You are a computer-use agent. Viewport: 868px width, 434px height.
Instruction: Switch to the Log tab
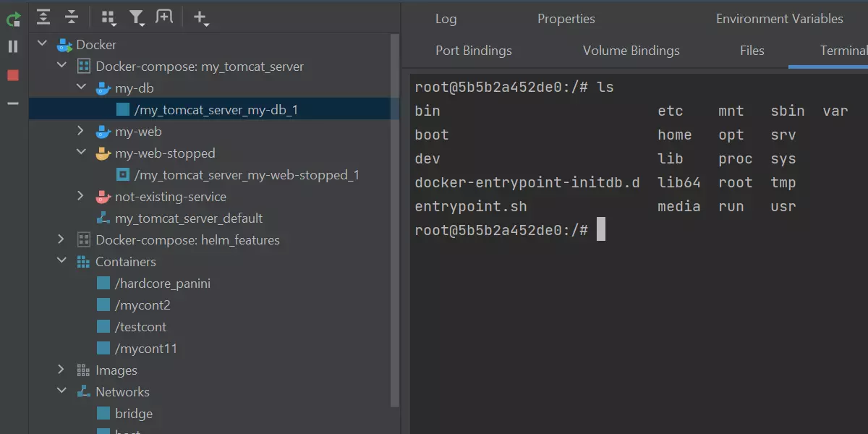pyautogui.click(x=446, y=19)
